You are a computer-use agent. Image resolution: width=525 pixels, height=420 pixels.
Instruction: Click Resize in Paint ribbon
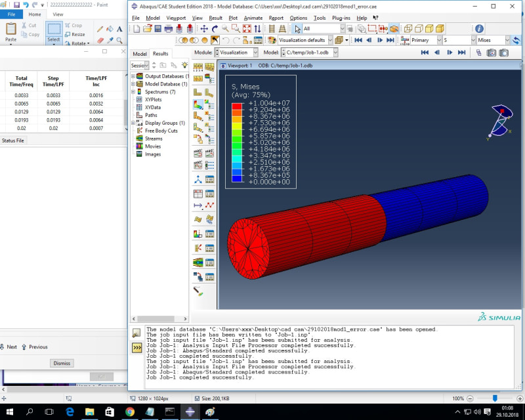(x=75, y=34)
